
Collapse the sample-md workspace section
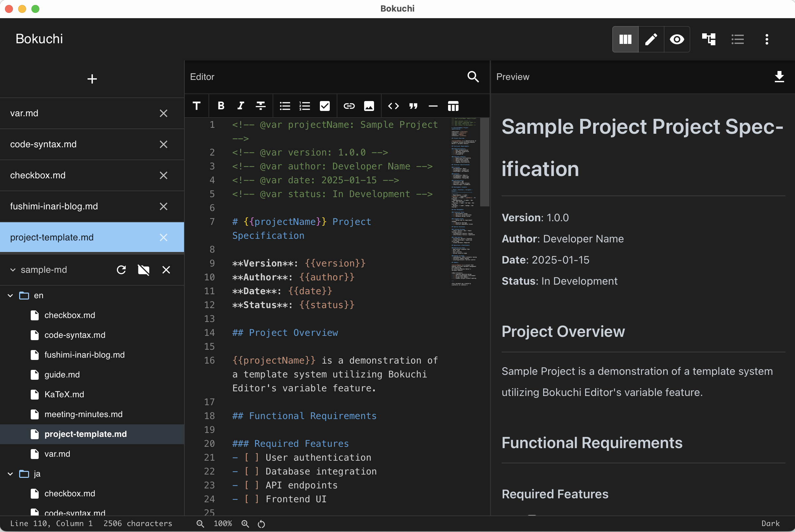[x=13, y=270]
